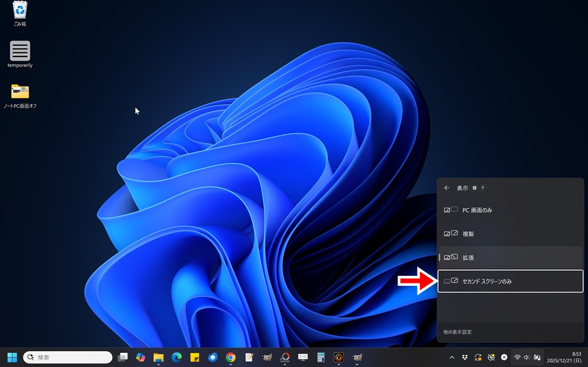Click the back arrow in 表示 panel

[447, 188]
